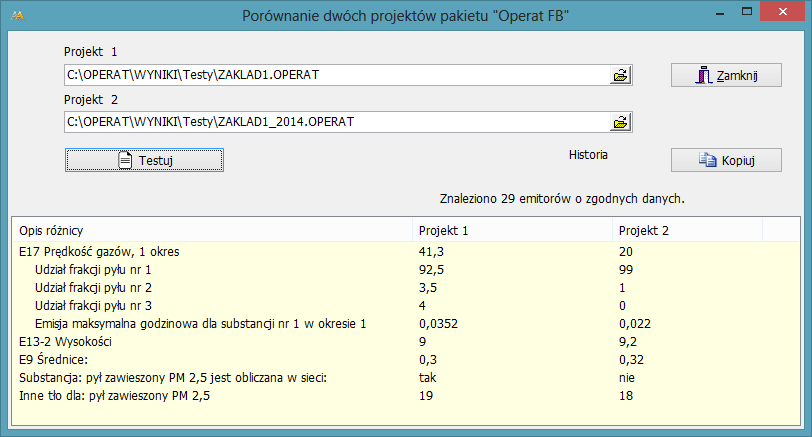The image size is (812, 437).
Task: Click the Historia label
Action: click(588, 155)
